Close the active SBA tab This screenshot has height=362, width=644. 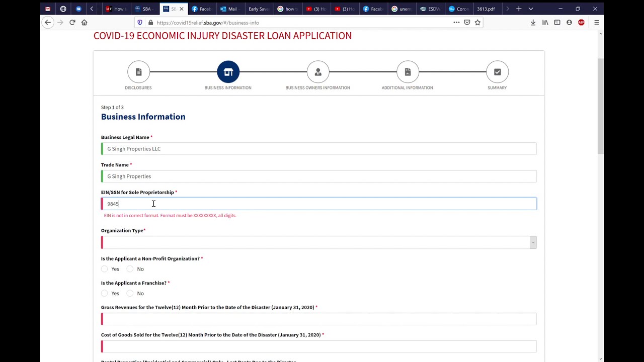click(181, 9)
